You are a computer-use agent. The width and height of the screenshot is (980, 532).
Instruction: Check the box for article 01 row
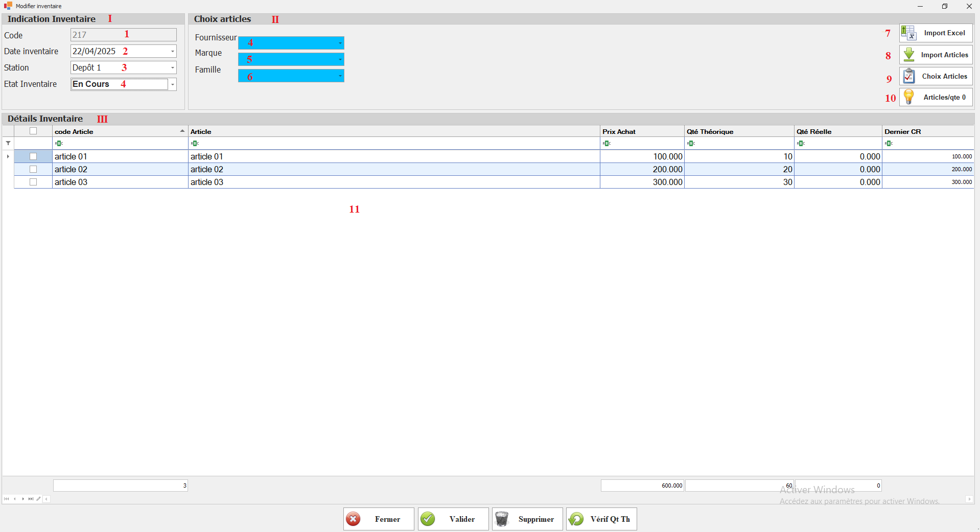pos(33,156)
